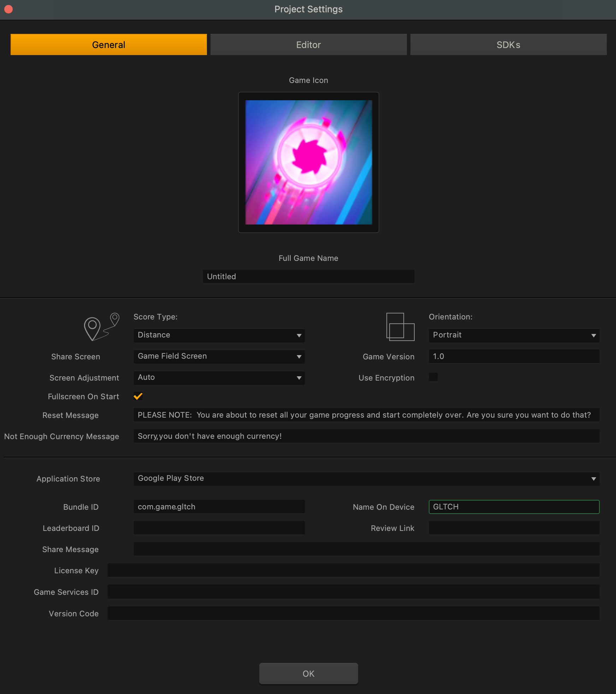The image size is (616, 694).
Task: Close the Project Settings window
Action: [8, 9]
